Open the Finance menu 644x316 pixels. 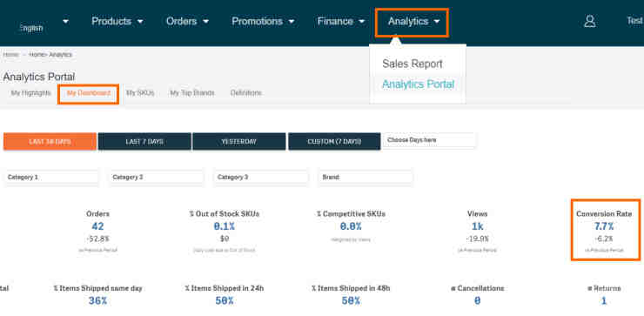pos(341,22)
